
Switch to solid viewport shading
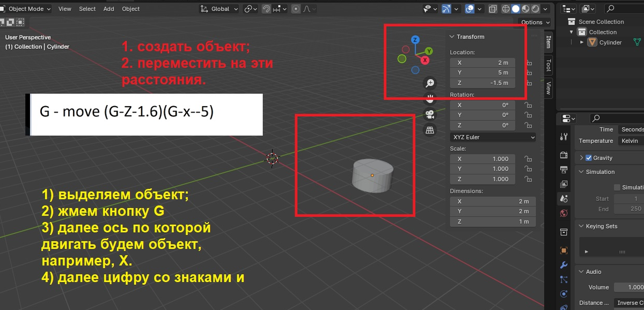(516, 9)
